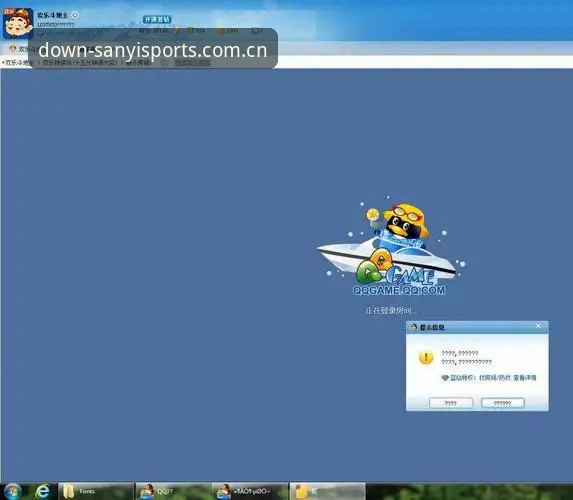This screenshot has width=573, height=500.
Task: Click the 正在登录房间 status text
Action: (390, 311)
